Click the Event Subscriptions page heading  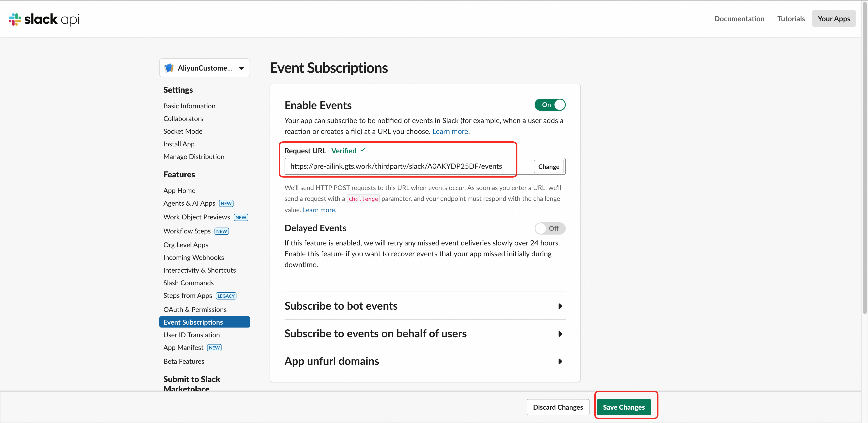pyautogui.click(x=329, y=68)
